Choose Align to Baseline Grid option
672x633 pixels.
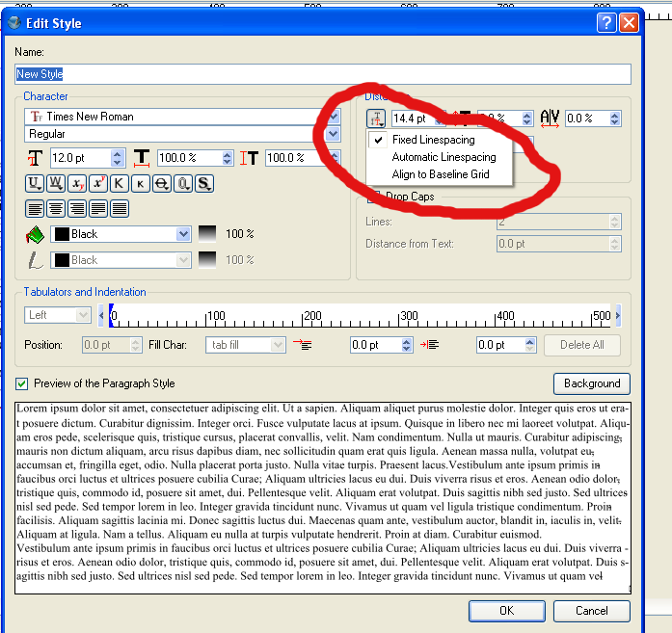(x=440, y=174)
